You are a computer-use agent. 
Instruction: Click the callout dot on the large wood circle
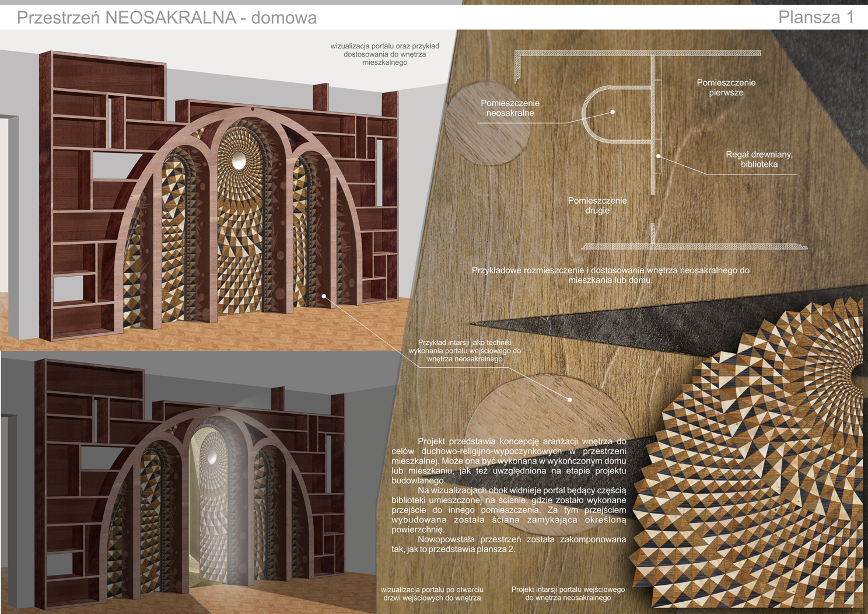tap(570, 400)
